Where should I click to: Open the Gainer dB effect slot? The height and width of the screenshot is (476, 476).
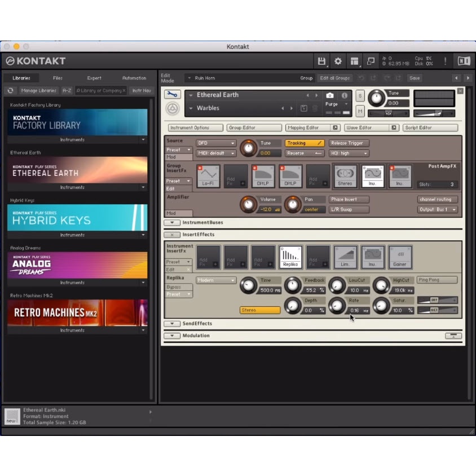(401, 256)
